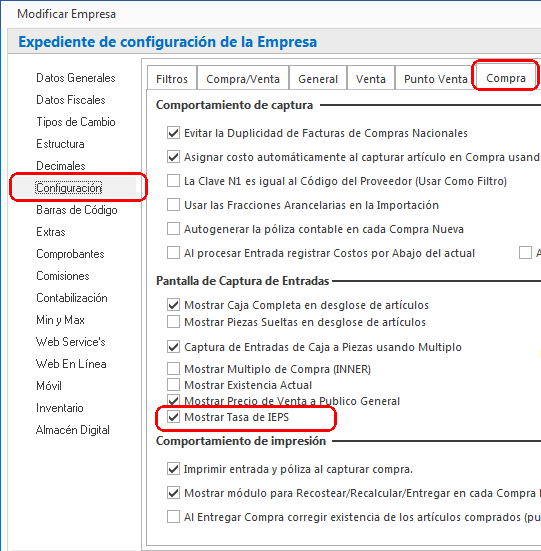
Task: Enable Usar las Fracciones Arancelarias checkbox
Action: [174, 205]
